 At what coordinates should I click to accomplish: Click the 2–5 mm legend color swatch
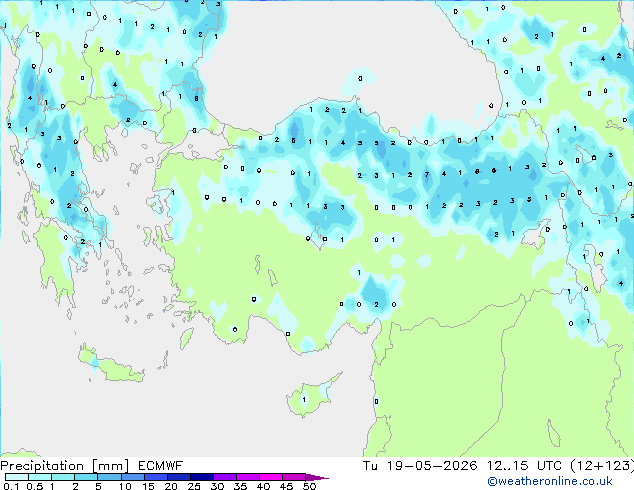tap(86, 477)
